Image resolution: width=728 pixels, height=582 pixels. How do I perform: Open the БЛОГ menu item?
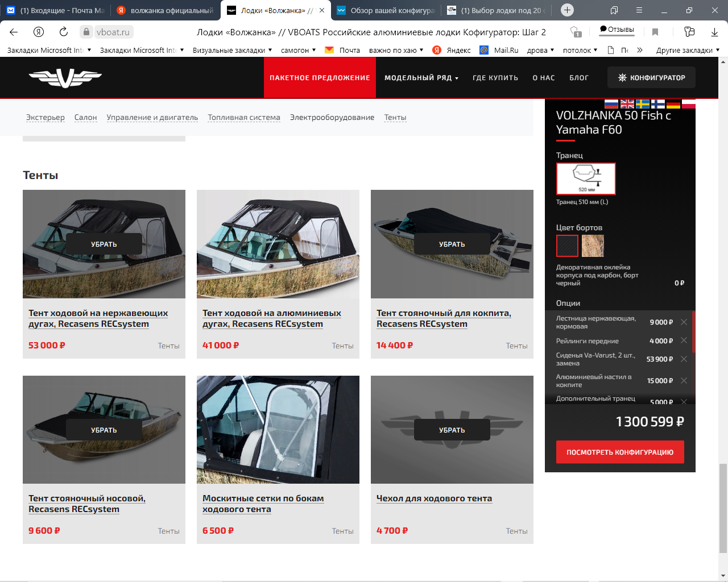click(579, 78)
